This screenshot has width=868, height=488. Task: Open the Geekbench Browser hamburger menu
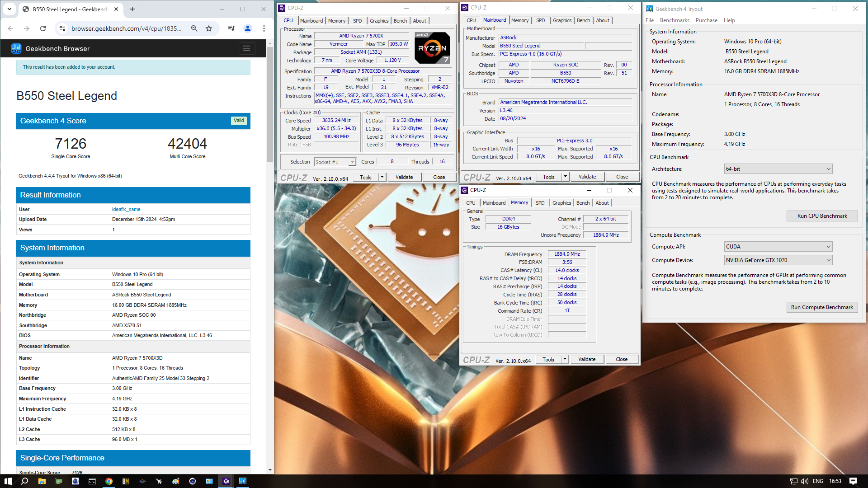(246, 48)
